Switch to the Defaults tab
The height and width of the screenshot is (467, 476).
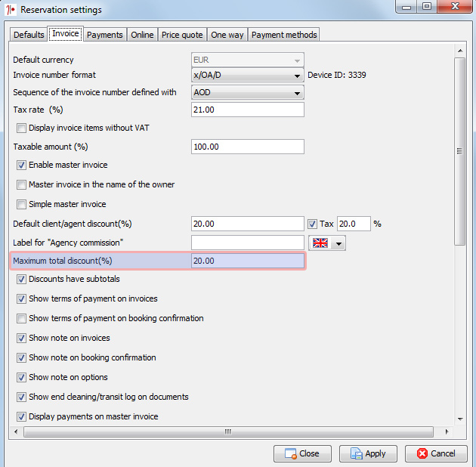coord(29,35)
